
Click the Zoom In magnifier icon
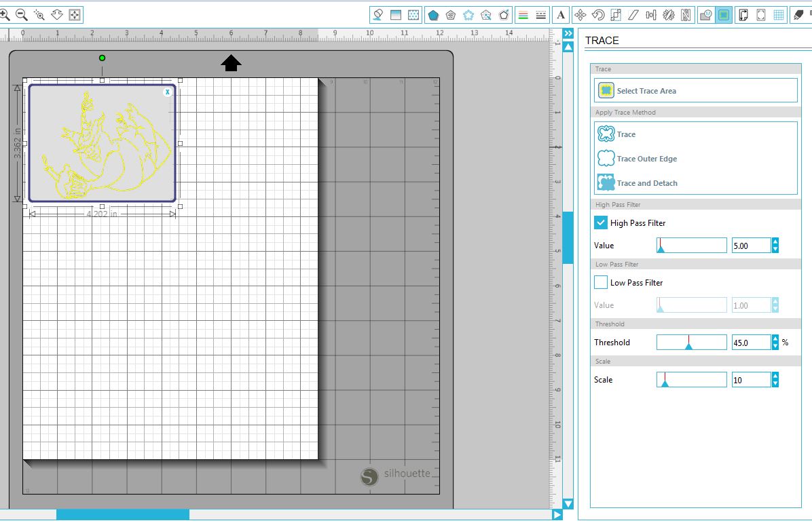coord(5,14)
